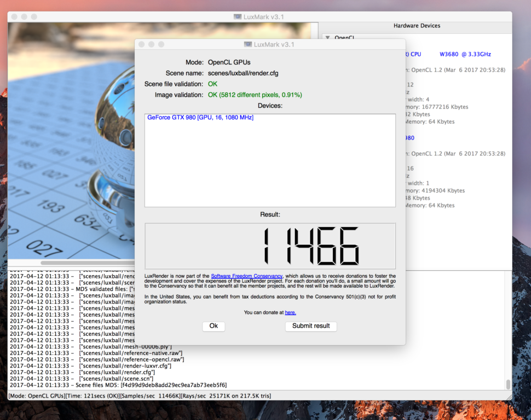The height and width of the screenshot is (420, 531).
Task: Collapse the OpenCL tree in Hardware Devices
Action: point(327,37)
